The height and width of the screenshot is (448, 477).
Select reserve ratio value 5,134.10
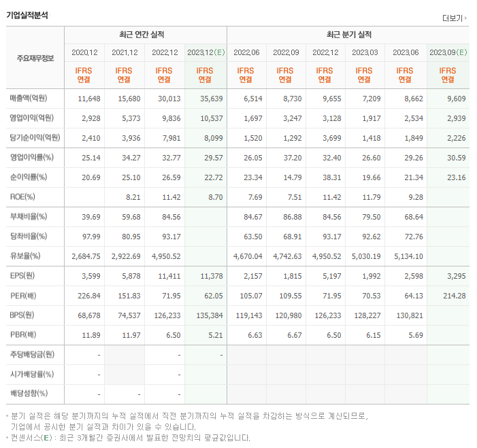coord(408,256)
